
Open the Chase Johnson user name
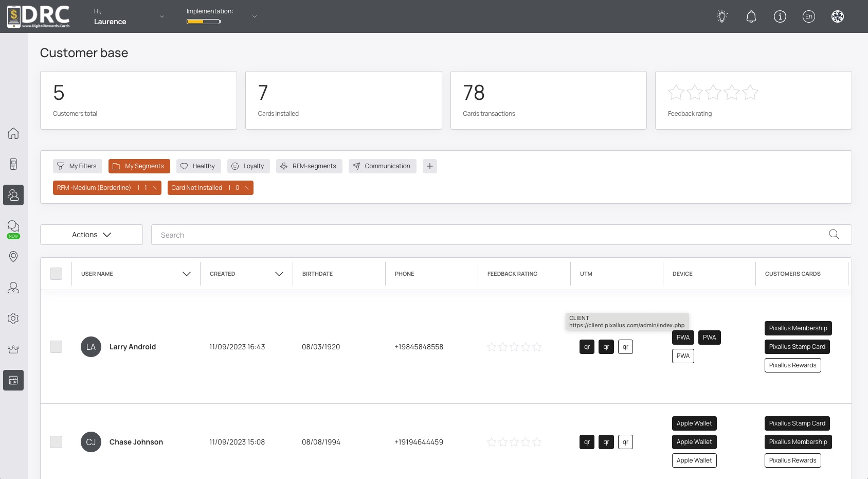point(136,442)
